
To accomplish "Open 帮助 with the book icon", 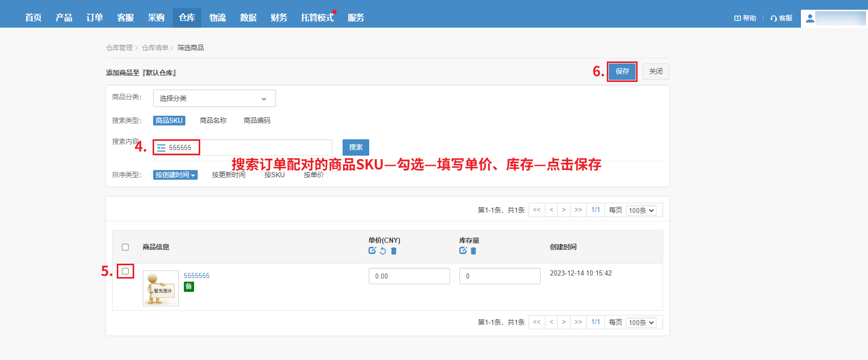I will click(x=745, y=18).
